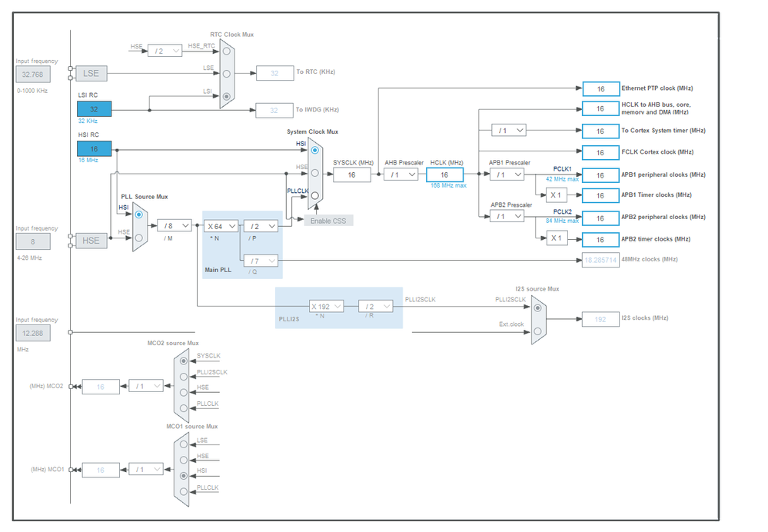
Task: Select PLLCLK in the MCO2 source Mux
Action: [184, 408]
